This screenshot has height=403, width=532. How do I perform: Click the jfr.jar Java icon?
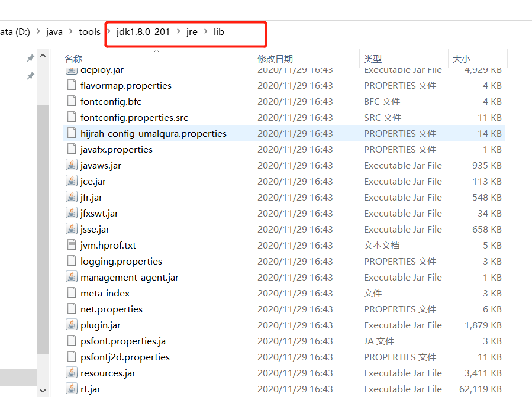tap(71, 196)
